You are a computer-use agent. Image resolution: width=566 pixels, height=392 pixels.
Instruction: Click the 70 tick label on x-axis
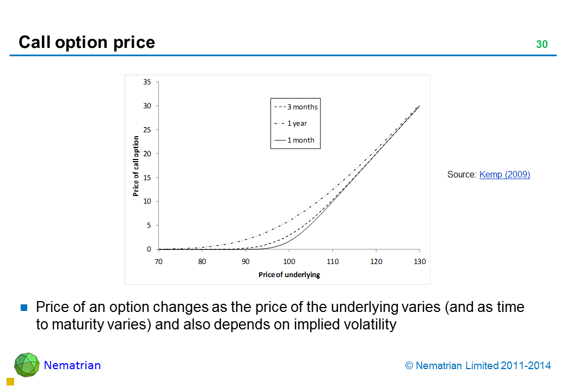tap(158, 262)
